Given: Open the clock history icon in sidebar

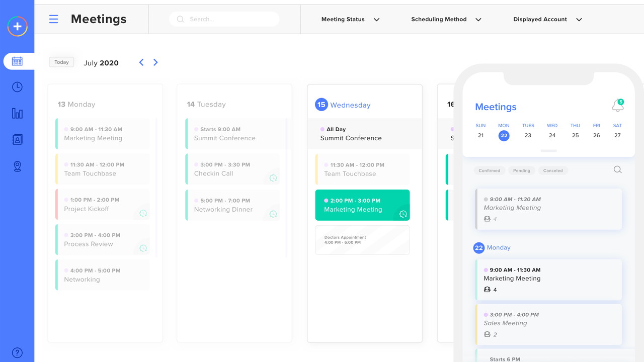Looking at the screenshot, I should [17, 87].
